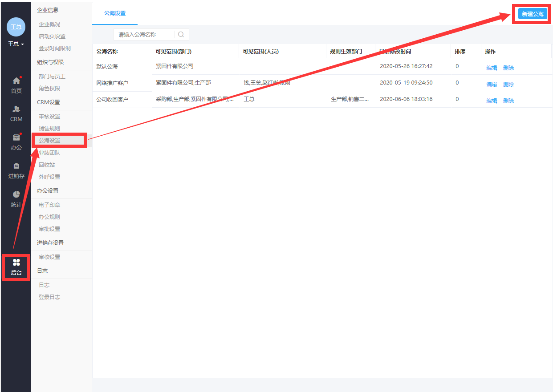
Task: Open 角色权限 in sidebar
Action: pos(49,88)
